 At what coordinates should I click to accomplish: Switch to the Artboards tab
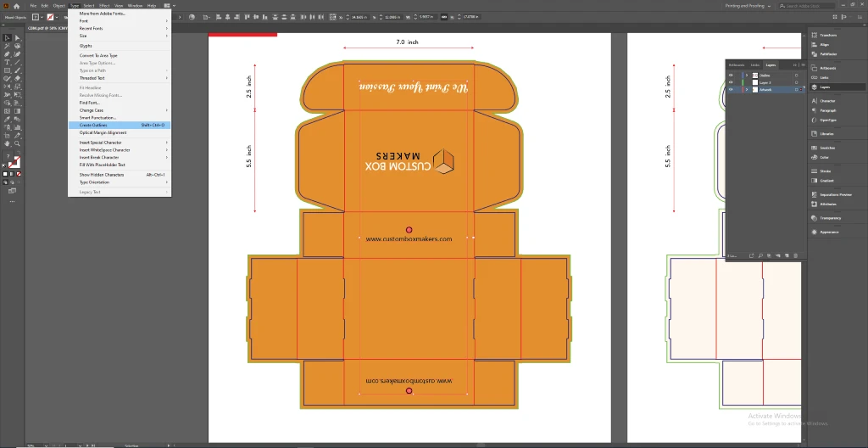coord(736,65)
